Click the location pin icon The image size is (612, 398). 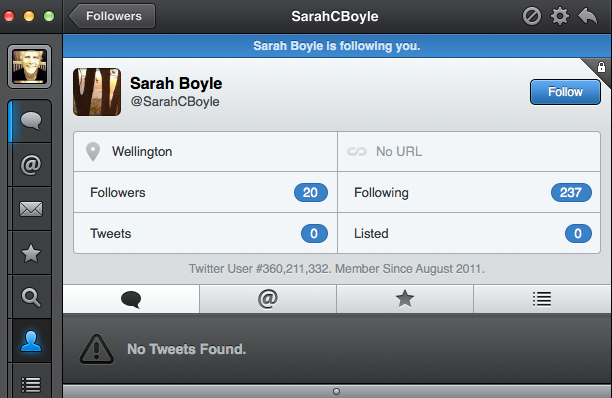click(93, 151)
